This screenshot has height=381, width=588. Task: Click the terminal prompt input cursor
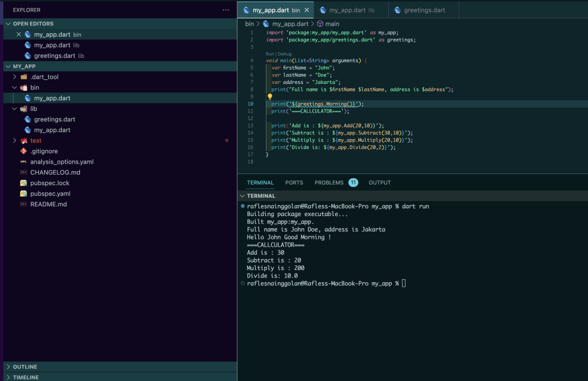point(404,283)
